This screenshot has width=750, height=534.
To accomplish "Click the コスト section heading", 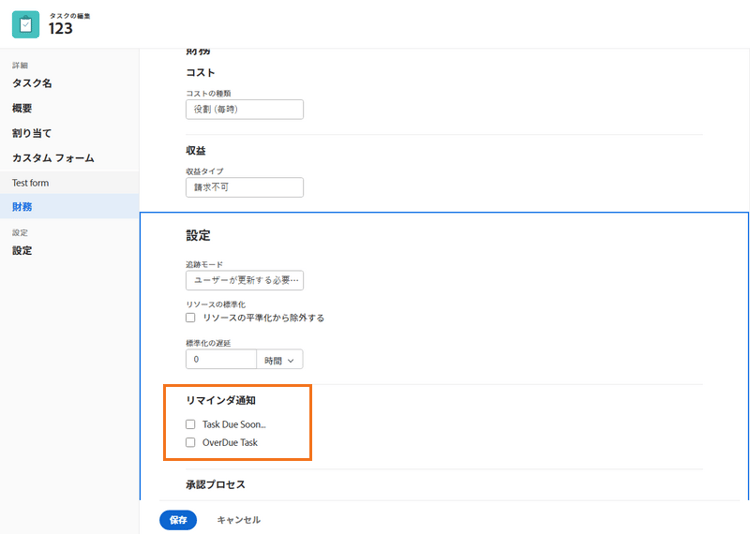I will pyautogui.click(x=200, y=72).
